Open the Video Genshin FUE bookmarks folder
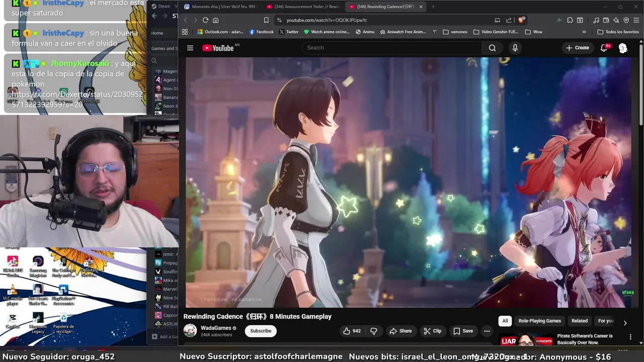 click(496, 32)
